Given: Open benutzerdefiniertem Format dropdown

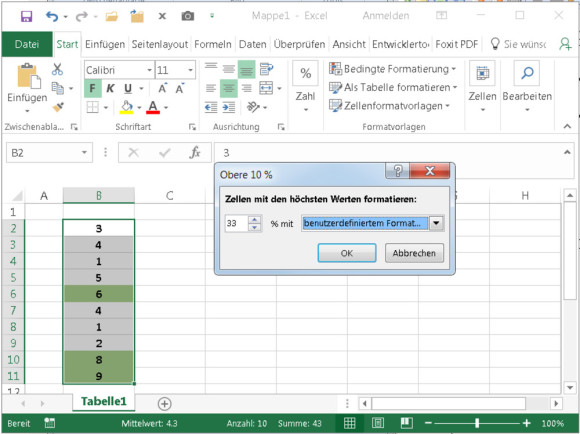Looking at the screenshot, I should click(436, 223).
